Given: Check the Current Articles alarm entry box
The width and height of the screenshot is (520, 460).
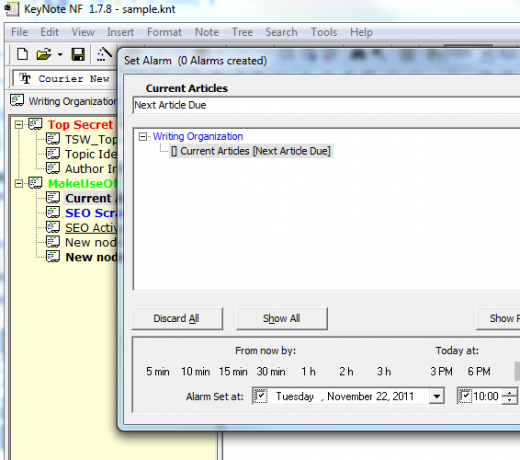Looking at the screenshot, I should click(174, 151).
